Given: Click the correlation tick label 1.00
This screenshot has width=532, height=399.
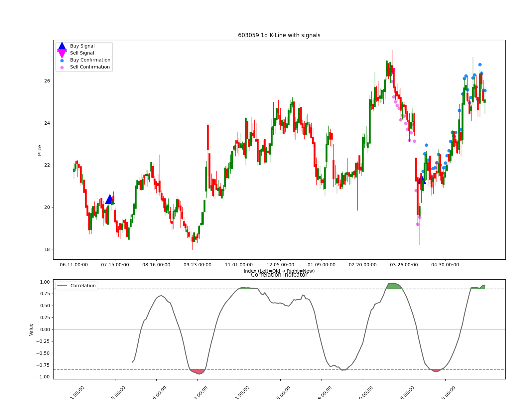Looking at the screenshot, I should pos(45,282).
